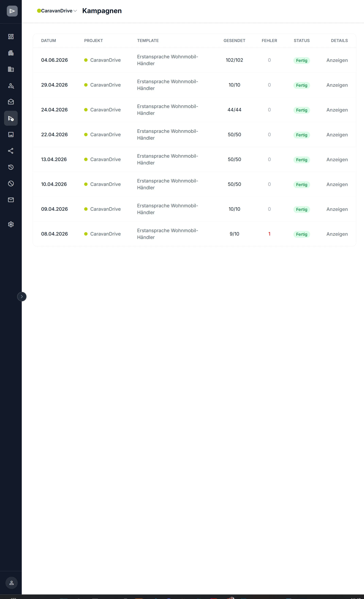Click the Kampagnen page title
This screenshot has height=599, width=364.
[102, 11]
